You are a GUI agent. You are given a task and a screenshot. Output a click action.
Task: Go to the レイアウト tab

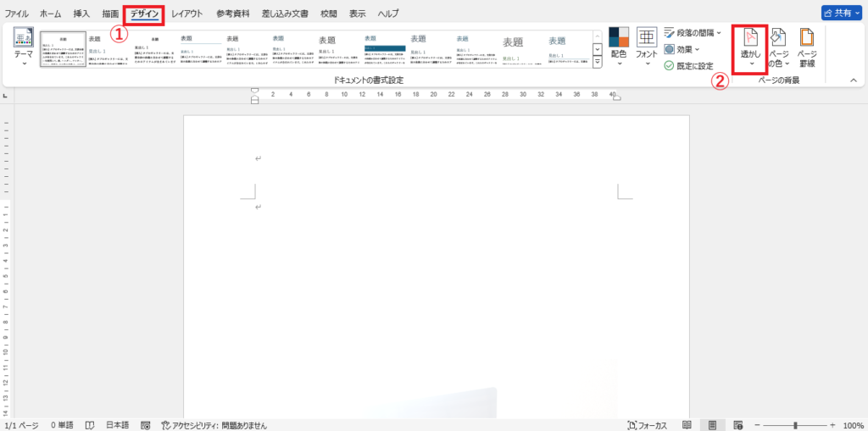tap(187, 14)
